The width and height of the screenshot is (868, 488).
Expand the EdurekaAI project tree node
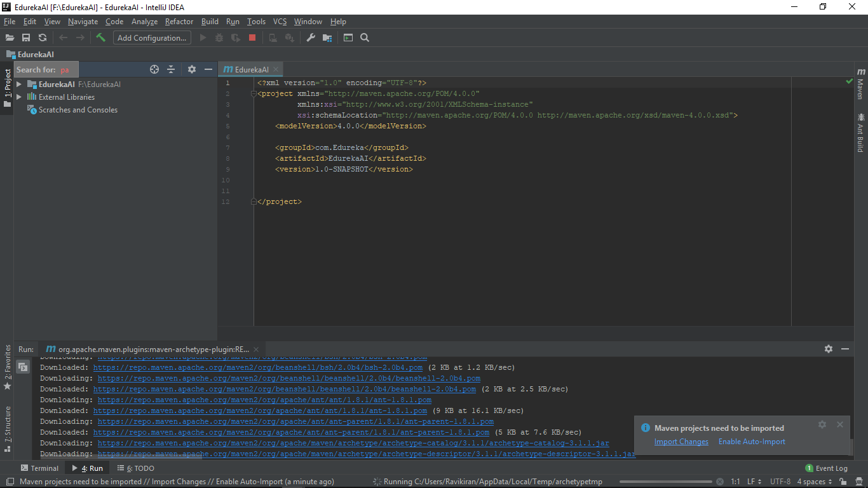tap(19, 84)
